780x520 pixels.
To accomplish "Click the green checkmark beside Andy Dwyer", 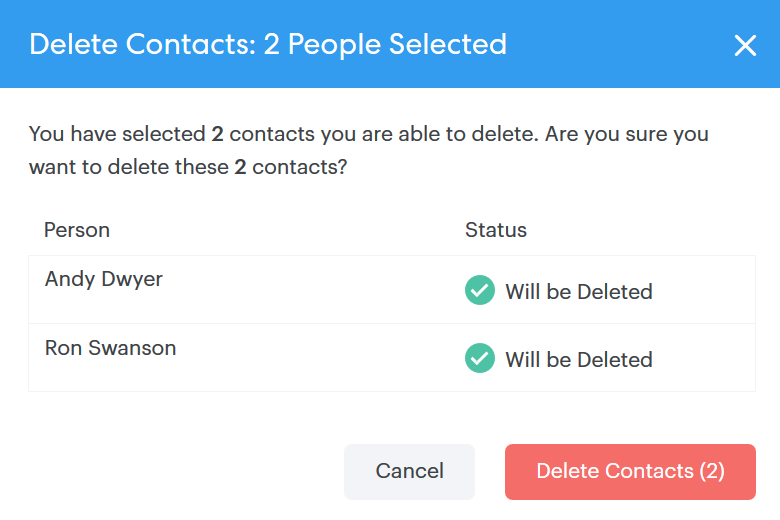I will (x=480, y=291).
